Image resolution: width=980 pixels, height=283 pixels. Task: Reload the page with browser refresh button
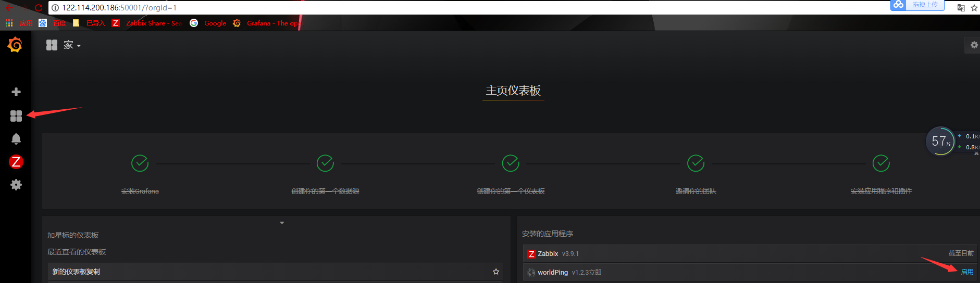38,8
